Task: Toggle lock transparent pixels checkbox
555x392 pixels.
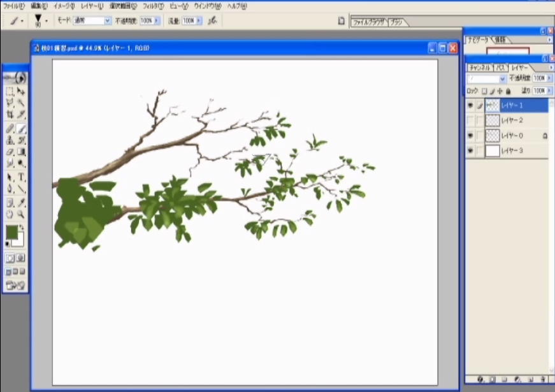Action: (x=484, y=91)
